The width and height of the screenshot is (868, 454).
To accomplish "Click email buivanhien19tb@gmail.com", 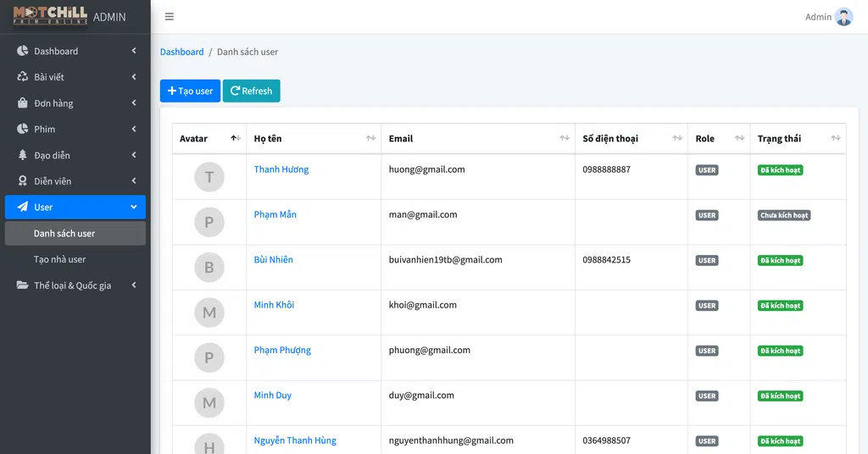I will [446, 259].
